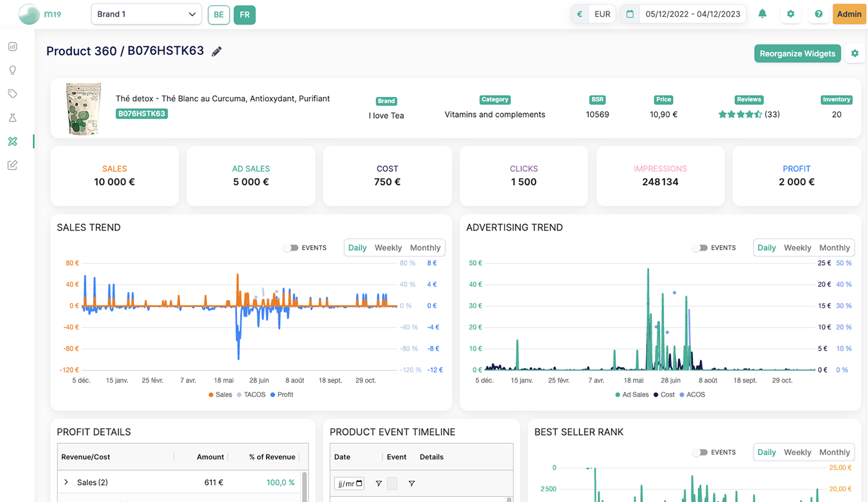
Task: Open the dashboard chart icon in sidebar
Action: coord(13,47)
